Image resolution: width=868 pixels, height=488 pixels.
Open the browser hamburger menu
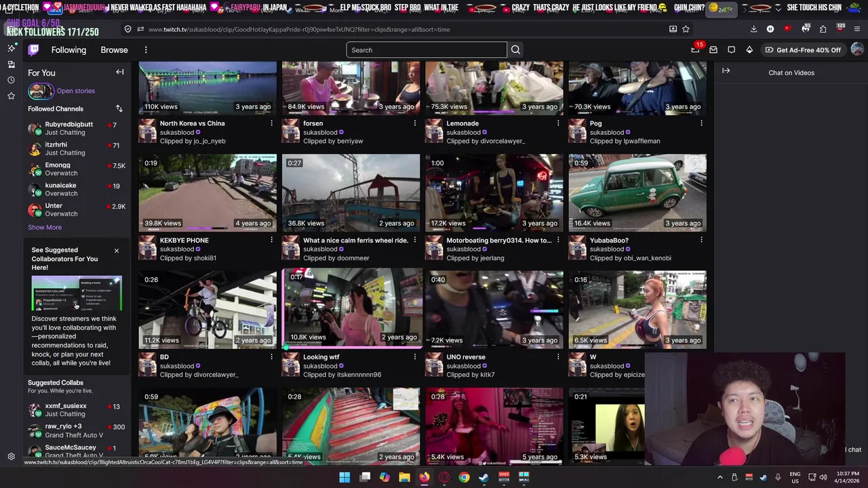(x=857, y=29)
